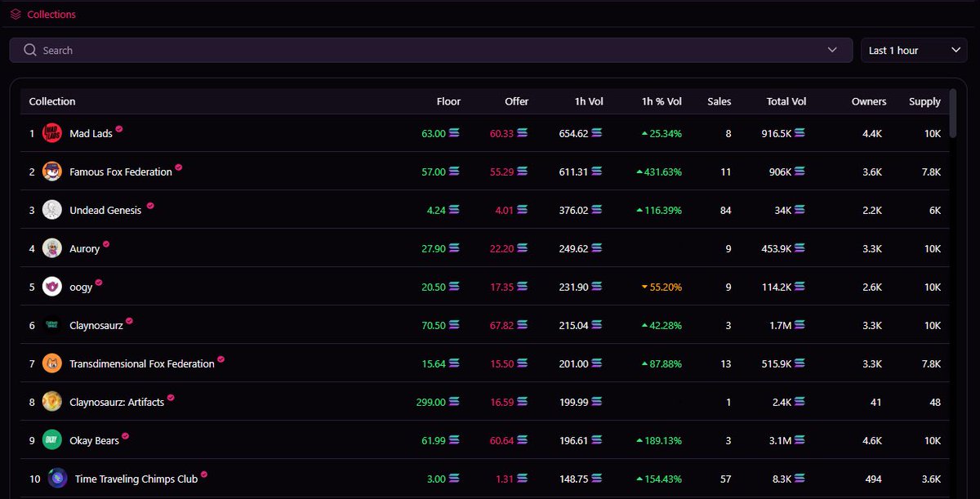Open oogy collection link

pyautogui.click(x=81, y=287)
